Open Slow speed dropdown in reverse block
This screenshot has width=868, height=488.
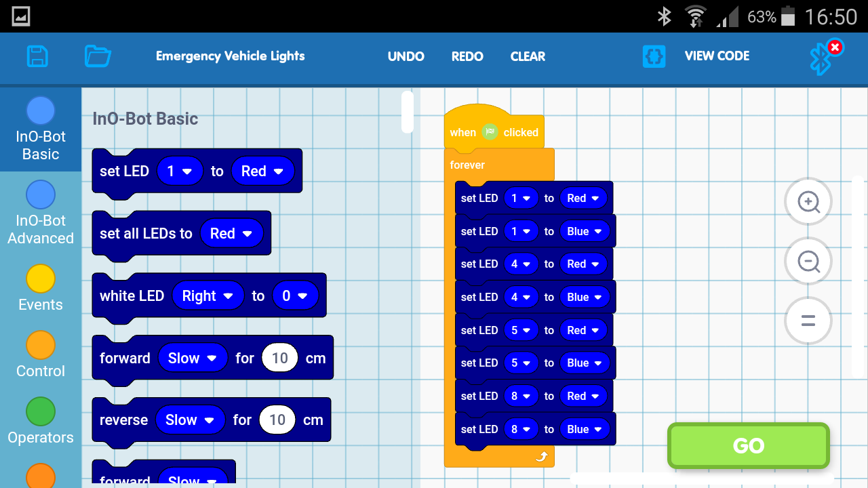pos(190,420)
